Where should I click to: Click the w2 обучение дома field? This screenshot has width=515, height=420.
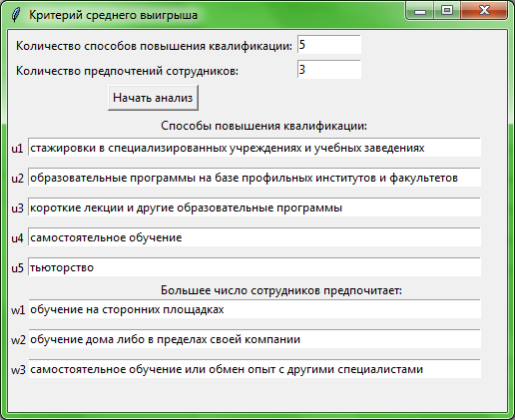[255, 339]
